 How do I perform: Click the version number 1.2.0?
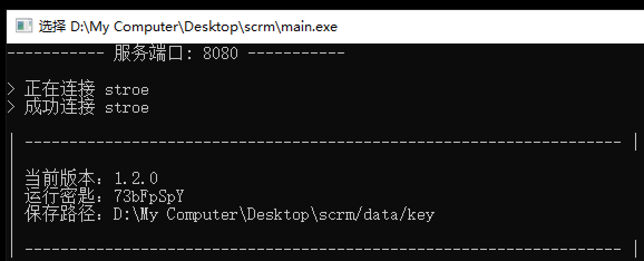coord(136,178)
